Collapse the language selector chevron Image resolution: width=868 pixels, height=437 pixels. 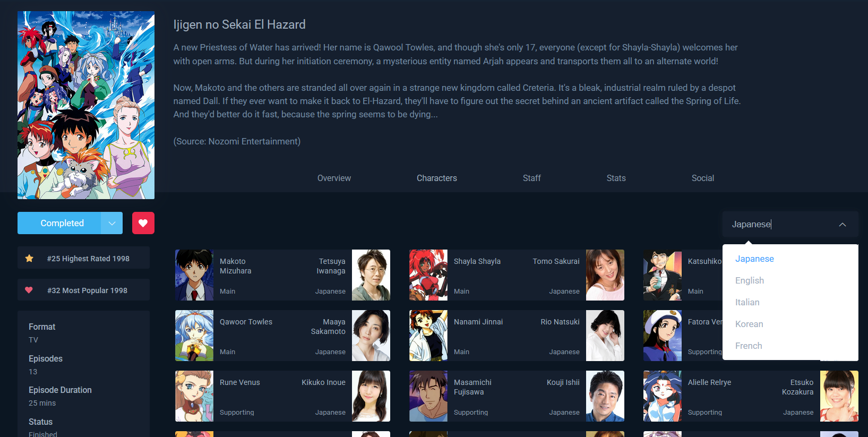842,225
